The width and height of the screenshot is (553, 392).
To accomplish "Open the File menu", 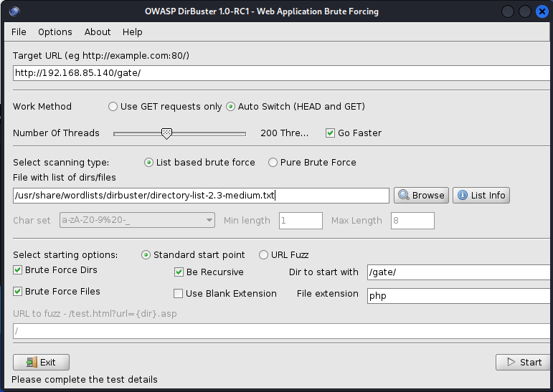I will [x=19, y=32].
